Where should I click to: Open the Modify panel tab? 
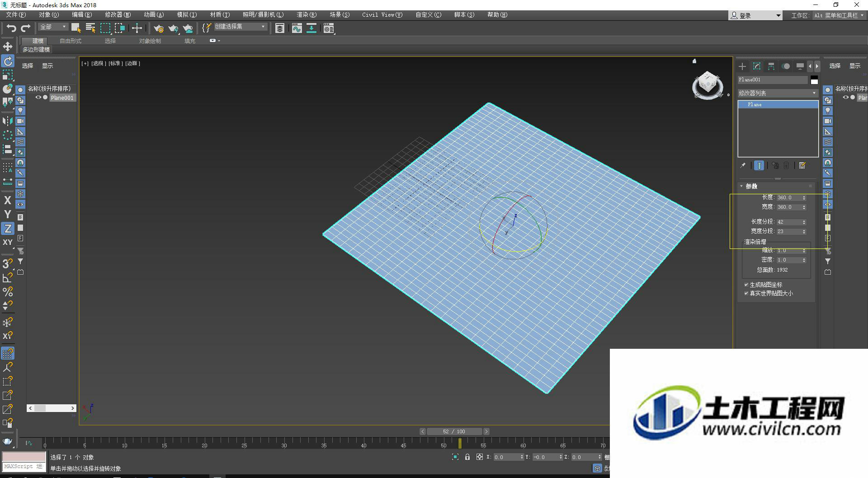[757, 66]
